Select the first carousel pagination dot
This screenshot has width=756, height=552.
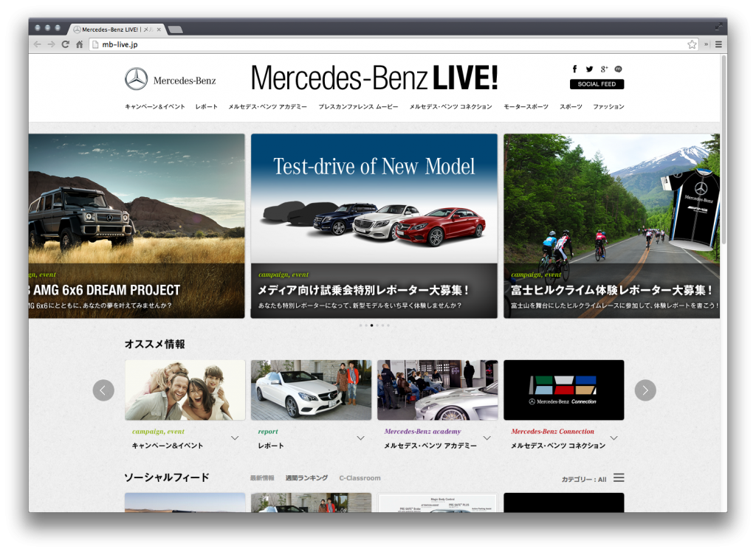coord(360,325)
